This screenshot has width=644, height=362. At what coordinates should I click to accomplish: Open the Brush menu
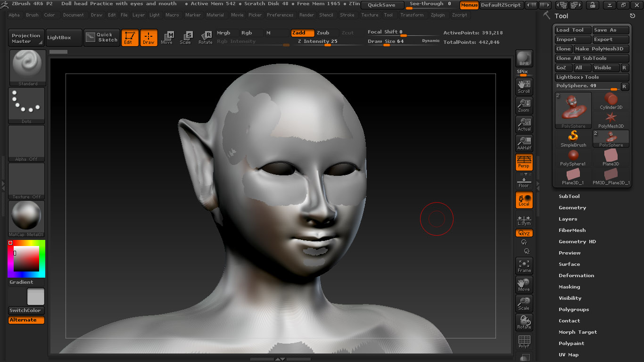(33, 15)
